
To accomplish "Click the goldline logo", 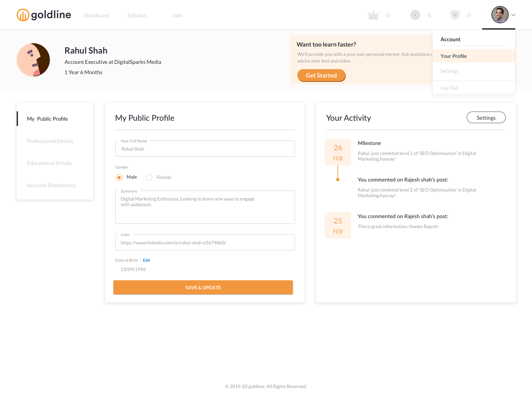I will click(44, 15).
